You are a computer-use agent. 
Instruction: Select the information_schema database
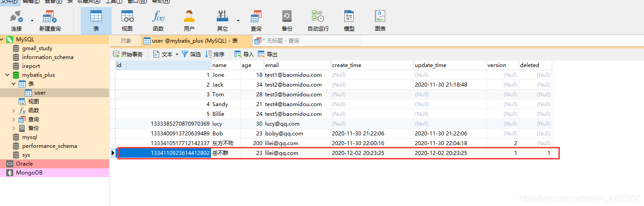[48, 57]
